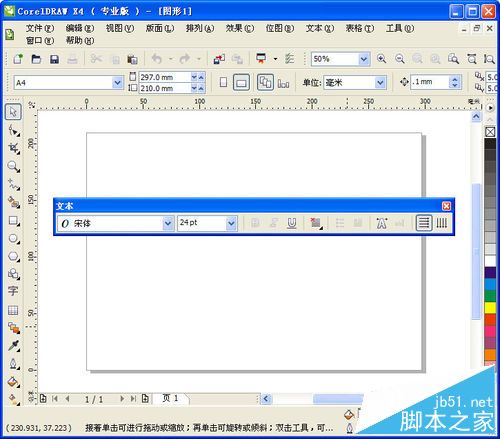Toggle landscape page orientation

[x=241, y=82]
